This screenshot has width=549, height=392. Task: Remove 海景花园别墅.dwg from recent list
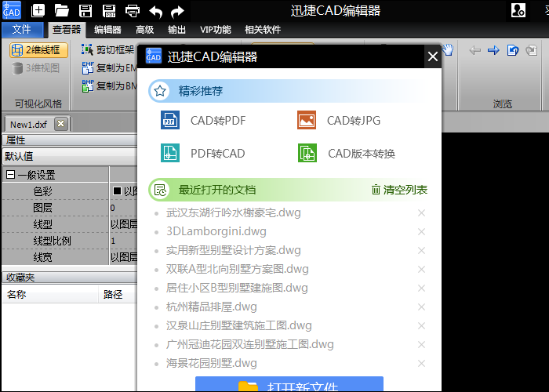(422, 364)
